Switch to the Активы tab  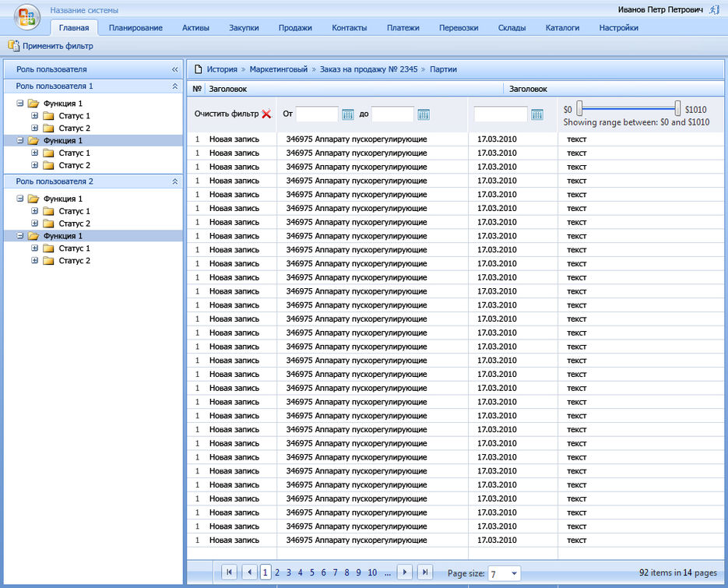click(x=195, y=27)
